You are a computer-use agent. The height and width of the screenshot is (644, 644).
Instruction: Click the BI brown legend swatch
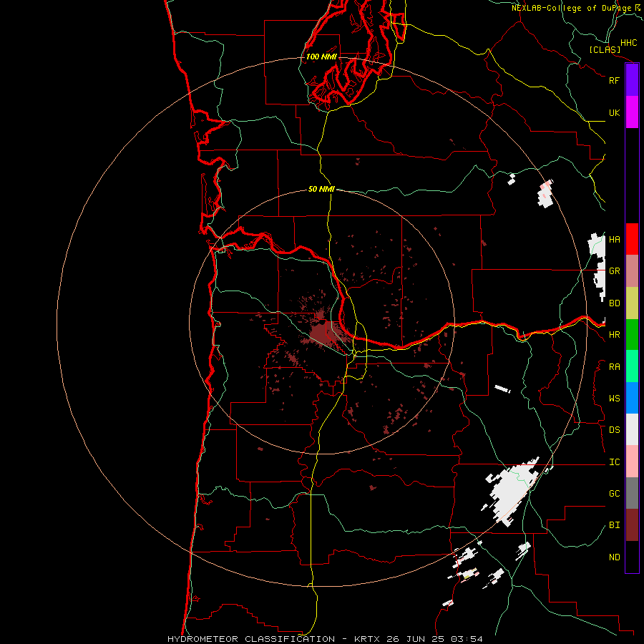pyautogui.click(x=632, y=525)
